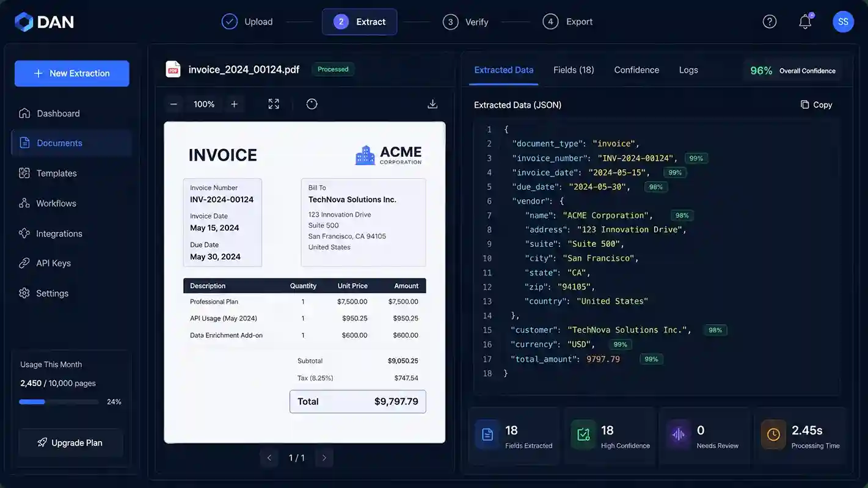Image resolution: width=868 pixels, height=488 pixels.
Task: Click the total_amount value 9797.79
Action: point(603,359)
